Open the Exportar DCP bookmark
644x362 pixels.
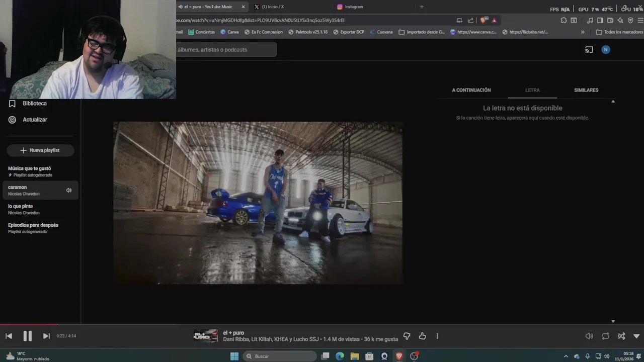pos(348,32)
